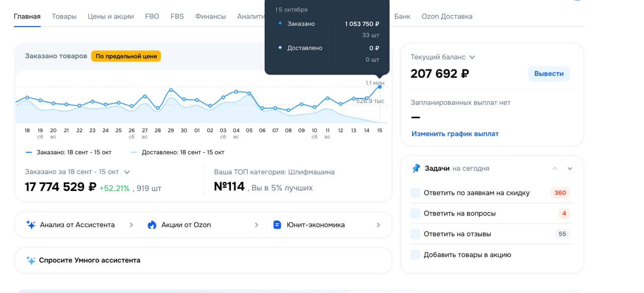Select the 04 date label on the chart axis
Image resolution: width=644 pixels, height=293 pixels.
[236, 130]
